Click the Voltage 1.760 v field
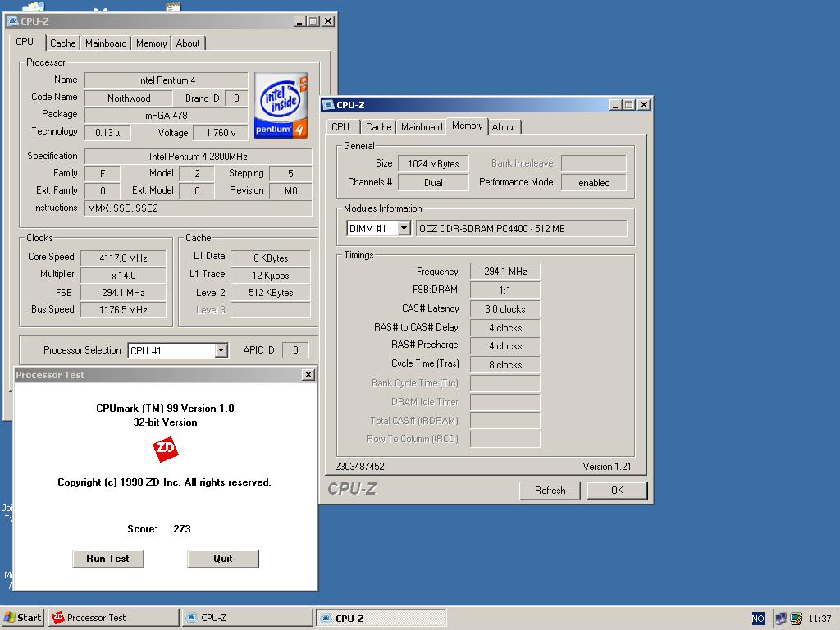The height and width of the screenshot is (630, 840). pyautogui.click(x=221, y=132)
